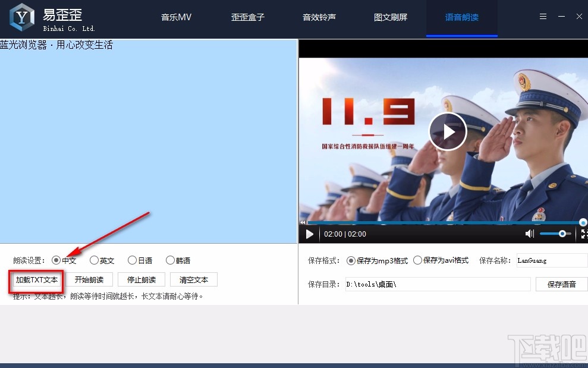The image size is (588, 368).
Task: Click the 加载TXT文本 button
Action: point(36,279)
